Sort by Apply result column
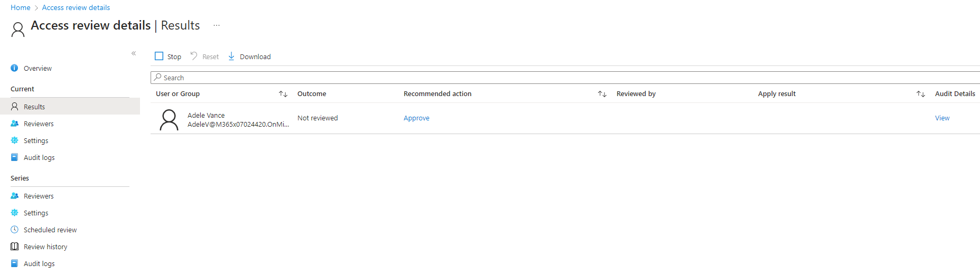 point(921,94)
